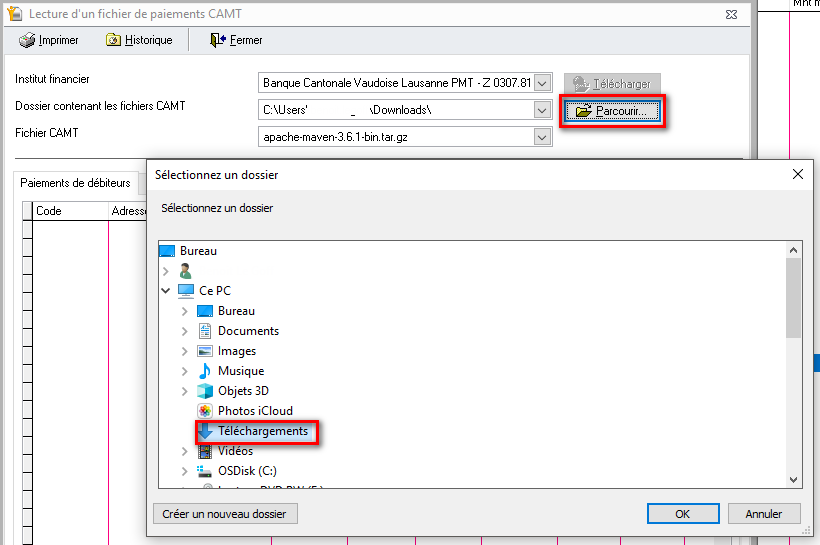
Task: Switch to Paiements de débiteurs tab
Action: click(75, 183)
